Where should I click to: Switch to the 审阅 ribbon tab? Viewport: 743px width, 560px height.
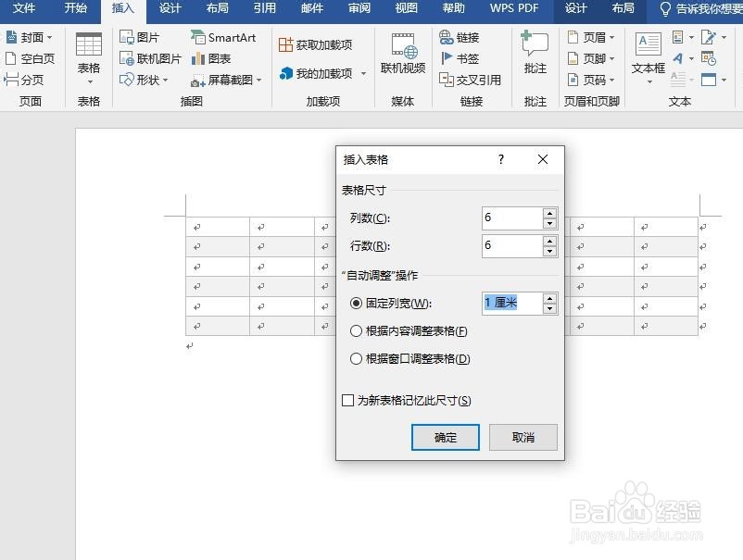tap(358, 10)
